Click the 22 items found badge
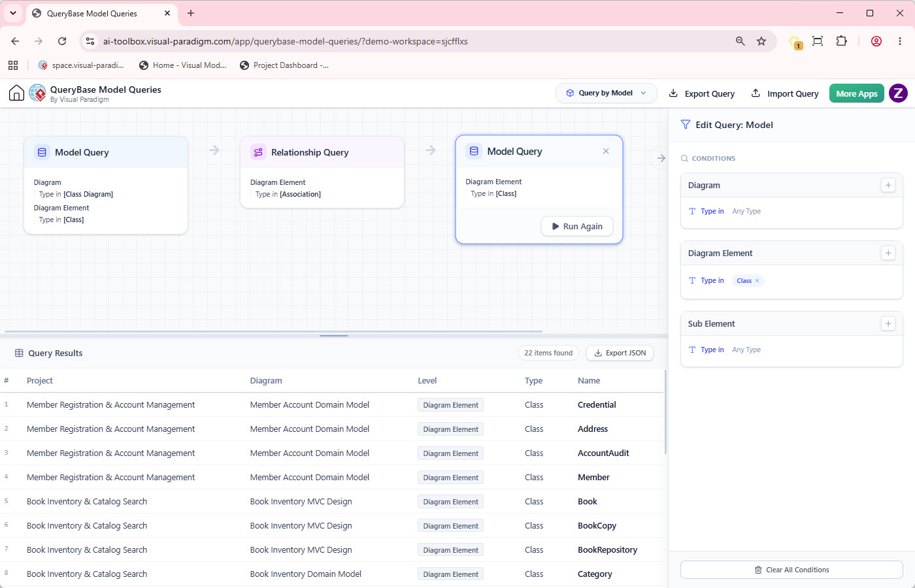The image size is (915, 588). coord(548,353)
